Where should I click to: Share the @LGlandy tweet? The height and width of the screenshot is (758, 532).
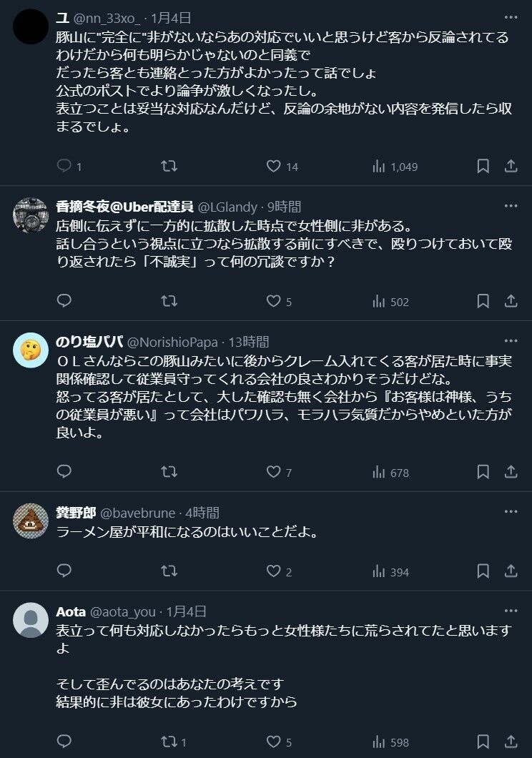click(x=511, y=301)
